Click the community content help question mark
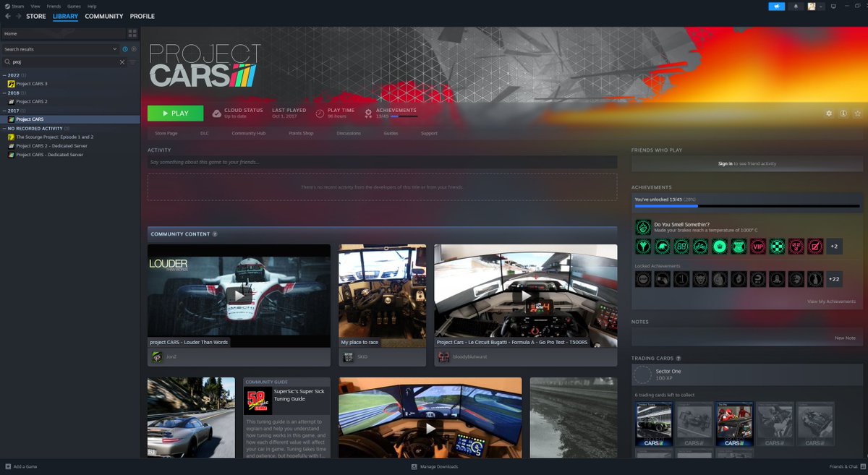Viewport: 868px width, 475px height. tap(215, 234)
